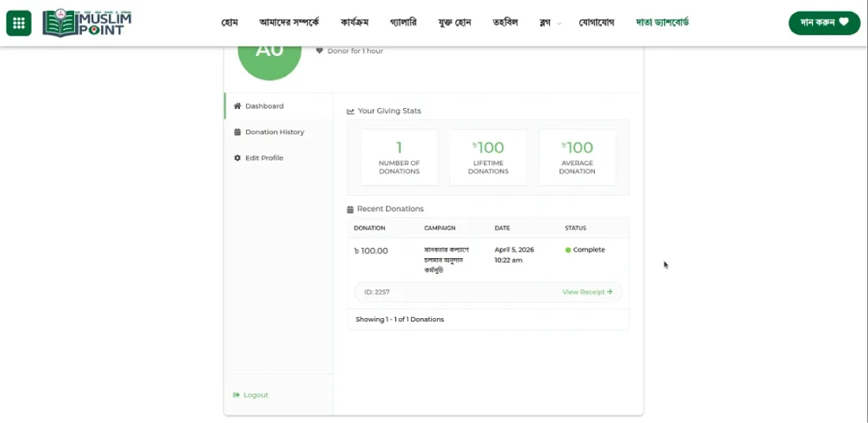This screenshot has height=423, width=868.
Task: Click the Donor for 1 hour text
Action: coord(355,51)
